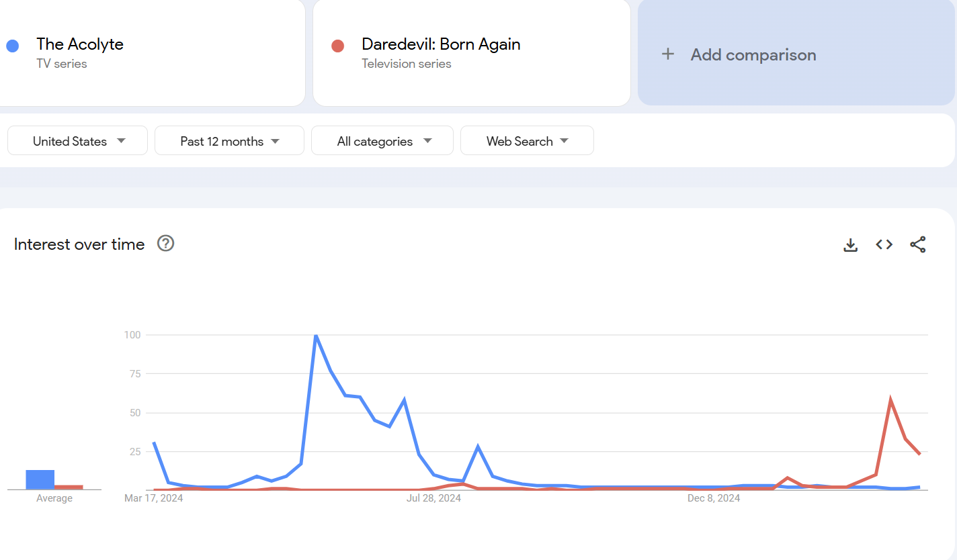Image resolution: width=957 pixels, height=560 pixels.
Task: Click the Mar 17, 2024 axis label
Action: (154, 498)
